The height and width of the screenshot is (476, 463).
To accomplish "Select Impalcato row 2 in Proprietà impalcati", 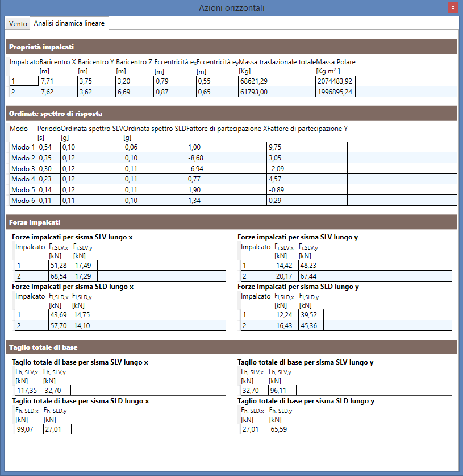I will [x=233, y=92].
